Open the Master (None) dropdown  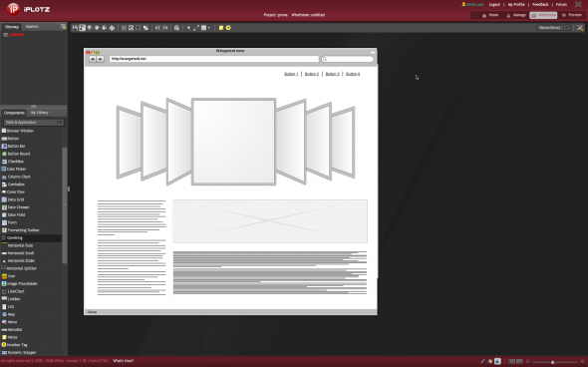[554, 28]
